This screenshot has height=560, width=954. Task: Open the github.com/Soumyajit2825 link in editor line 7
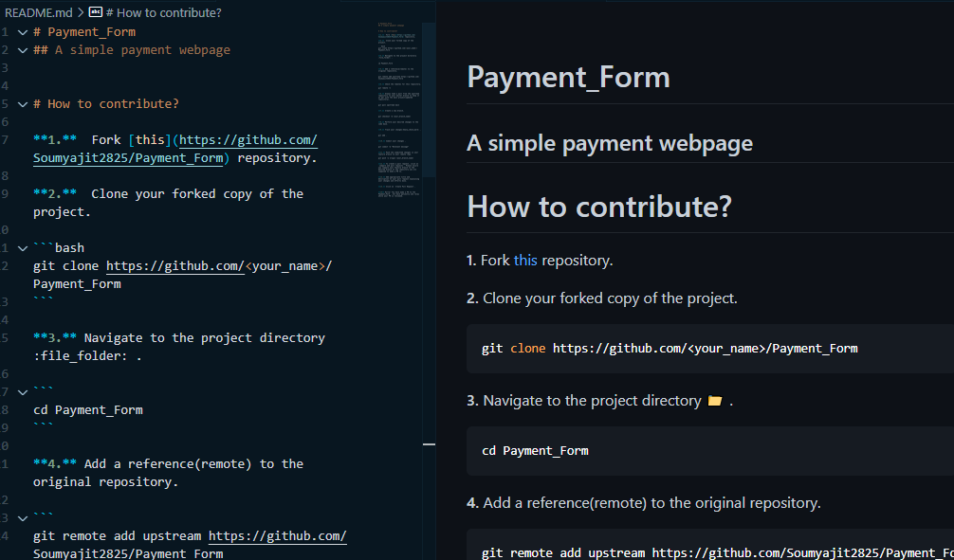[175, 149]
